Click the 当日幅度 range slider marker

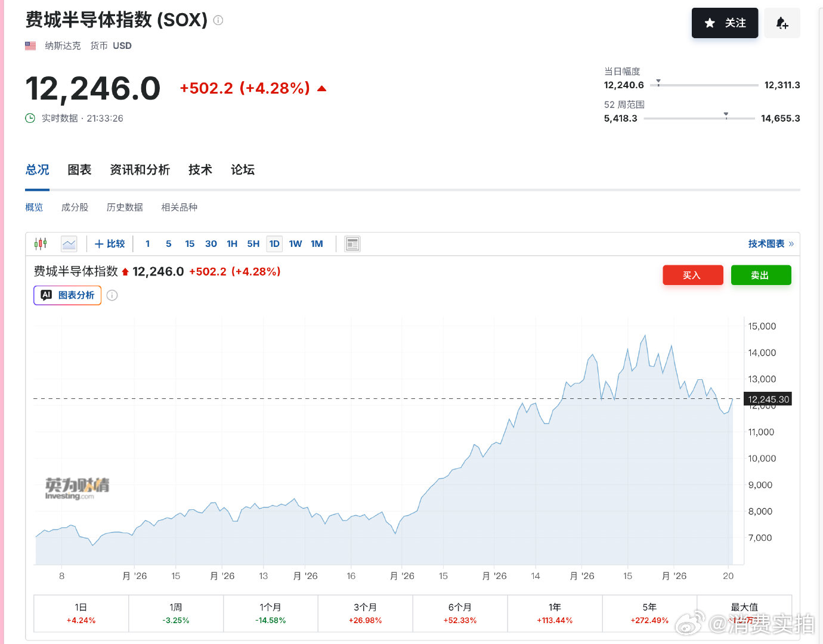[x=658, y=82]
